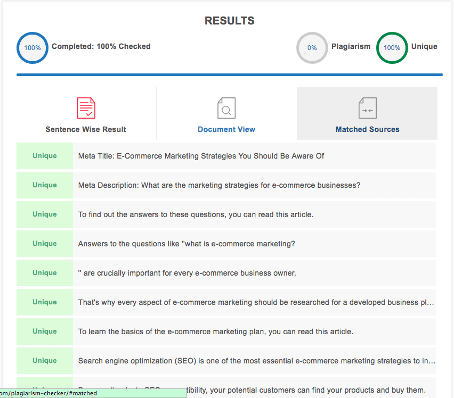This screenshot has height=398, width=454.
Task: Click the blue 100% completed circle
Action: [x=32, y=48]
